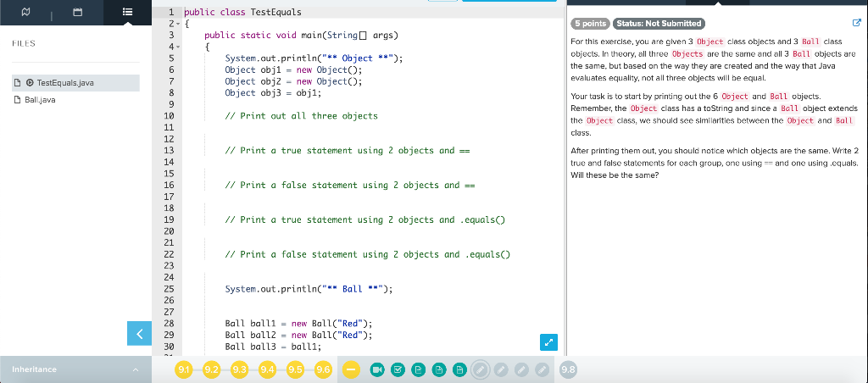The image size is (868, 383).
Task: Click the chevron arrow next to Inheritance
Action: tap(136, 369)
